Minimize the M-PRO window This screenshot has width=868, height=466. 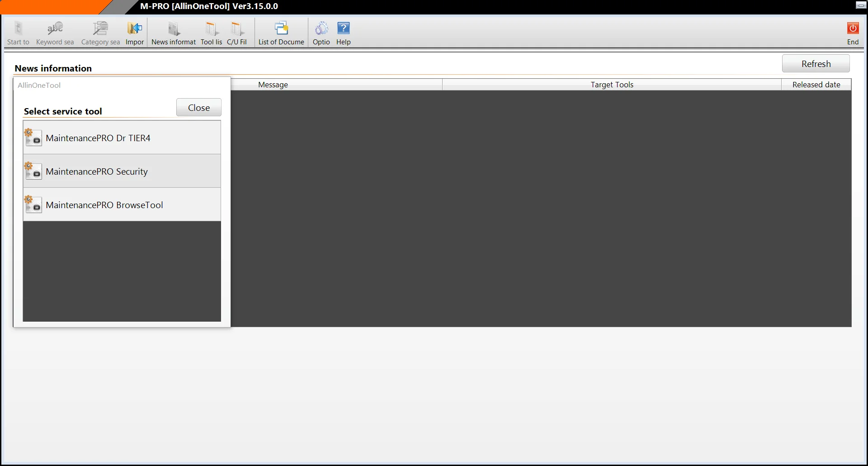pos(860,5)
